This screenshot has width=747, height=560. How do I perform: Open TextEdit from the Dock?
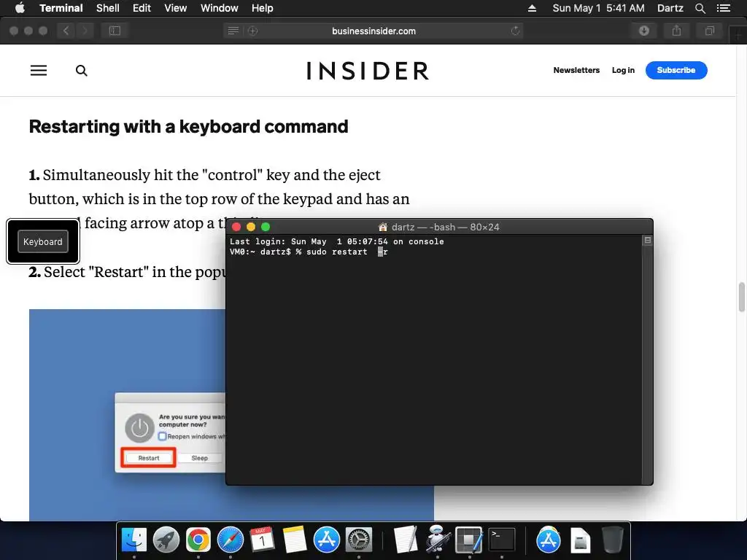coord(406,540)
